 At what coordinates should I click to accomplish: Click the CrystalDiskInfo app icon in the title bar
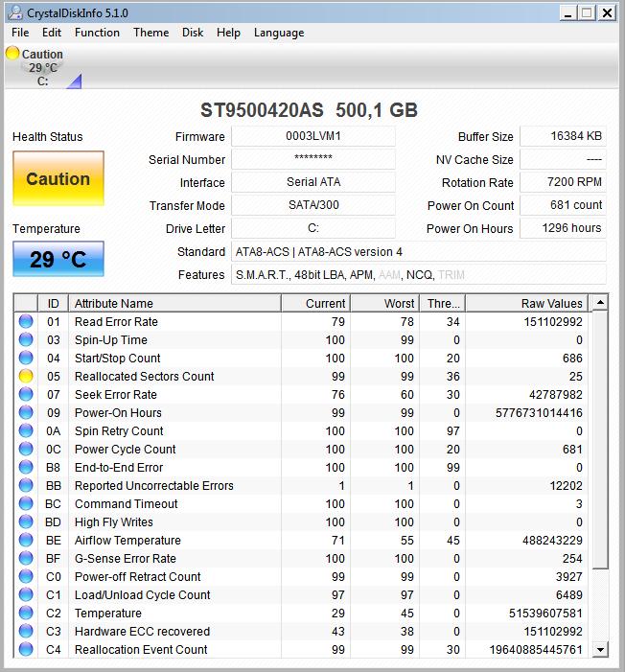click(x=15, y=12)
